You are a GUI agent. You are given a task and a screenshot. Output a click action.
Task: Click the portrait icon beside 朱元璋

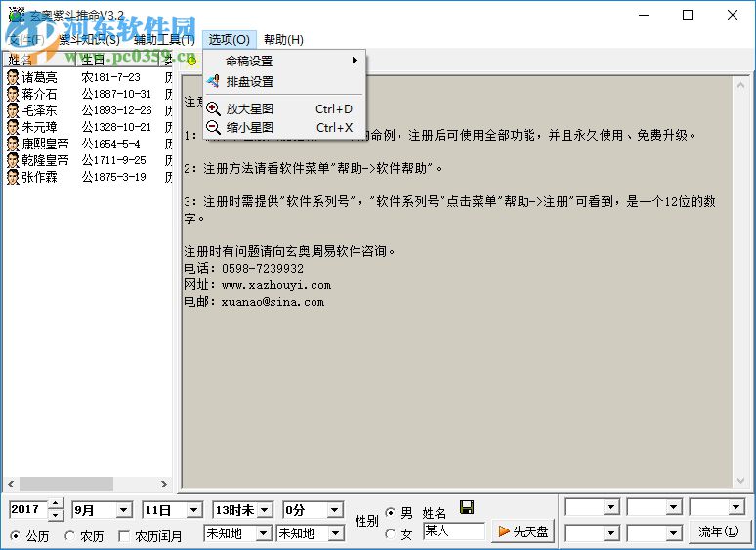13,127
